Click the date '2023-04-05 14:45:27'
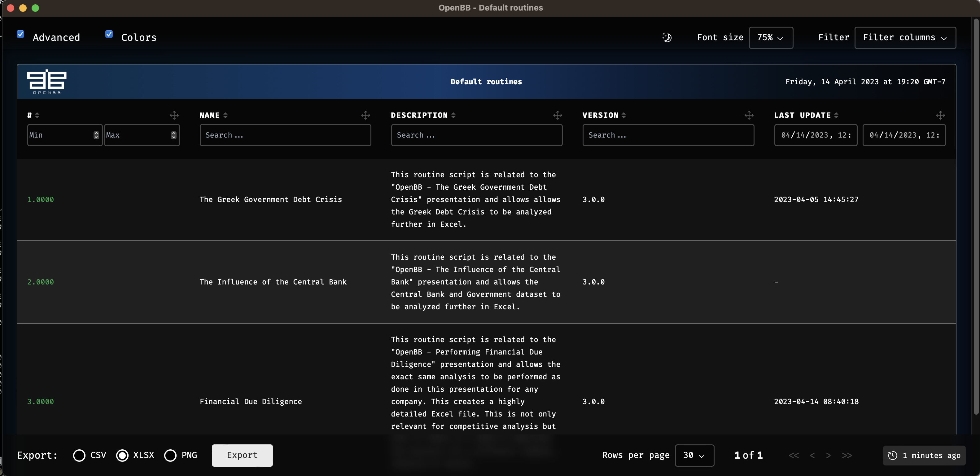980x476 pixels. coord(816,200)
